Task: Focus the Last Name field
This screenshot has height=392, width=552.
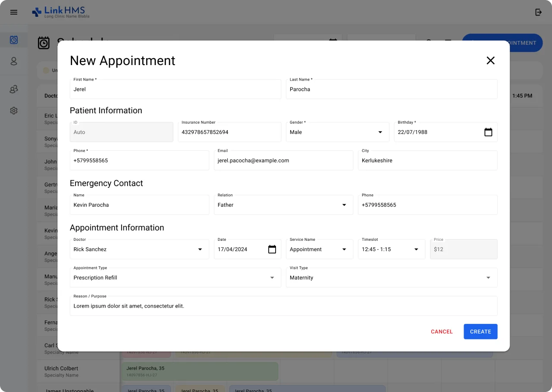Action: point(392,89)
